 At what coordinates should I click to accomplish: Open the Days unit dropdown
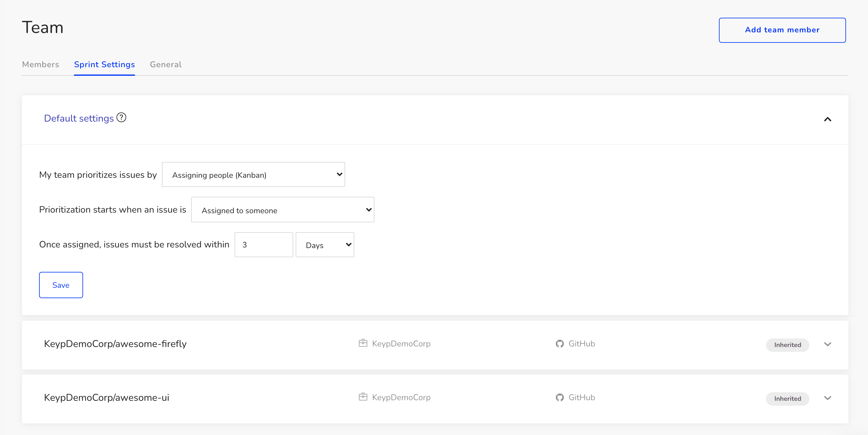click(x=325, y=245)
